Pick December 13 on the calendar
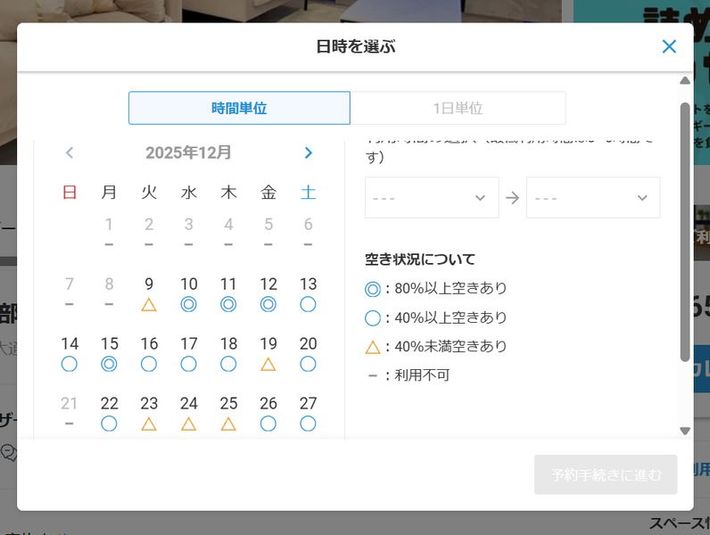710x535 pixels. tap(308, 293)
